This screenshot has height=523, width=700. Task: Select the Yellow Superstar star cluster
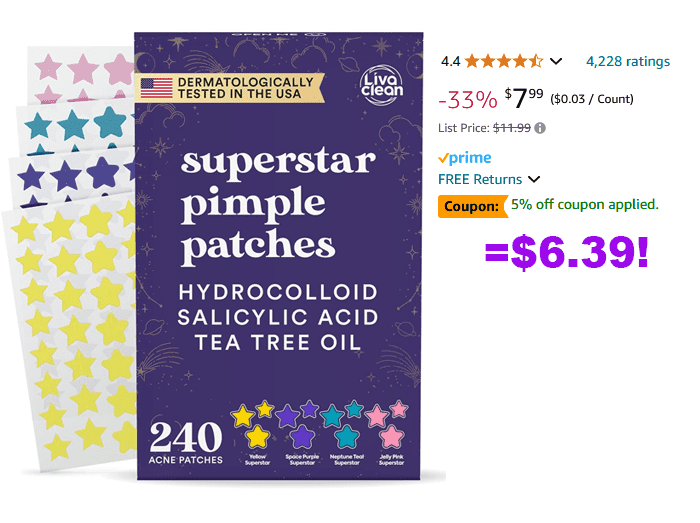click(251, 423)
